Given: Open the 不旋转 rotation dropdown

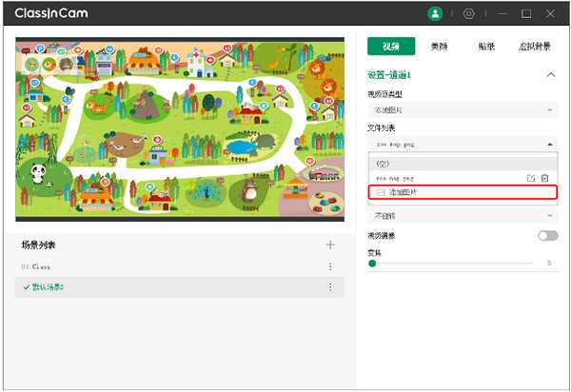Looking at the screenshot, I should point(463,216).
